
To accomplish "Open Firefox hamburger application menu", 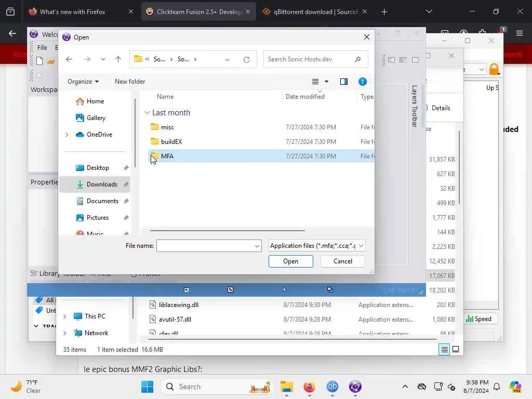I will [x=520, y=33].
